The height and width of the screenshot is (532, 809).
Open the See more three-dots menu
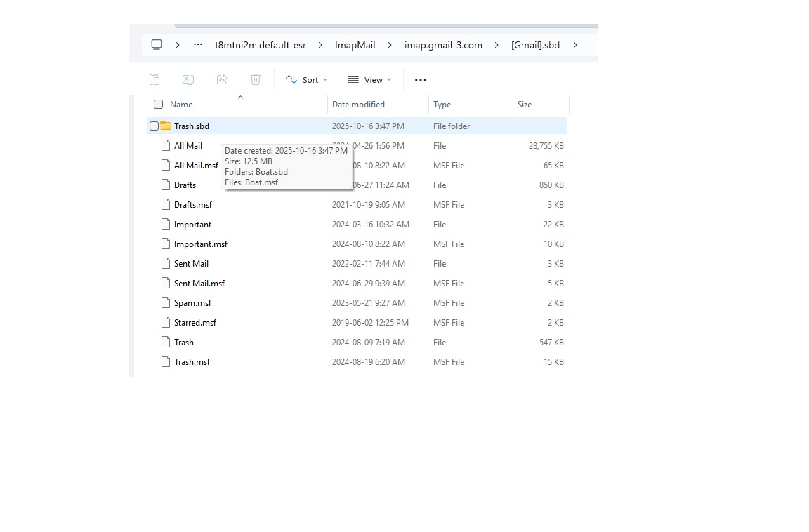pos(421,80)
